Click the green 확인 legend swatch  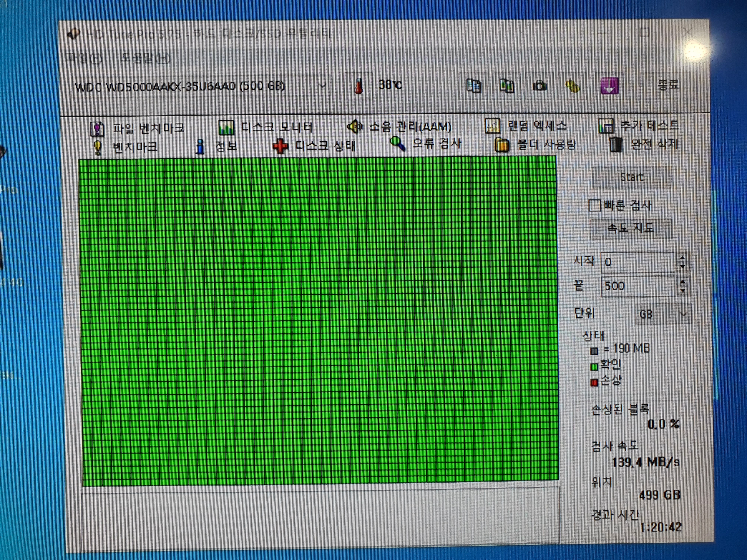point(594,367)
